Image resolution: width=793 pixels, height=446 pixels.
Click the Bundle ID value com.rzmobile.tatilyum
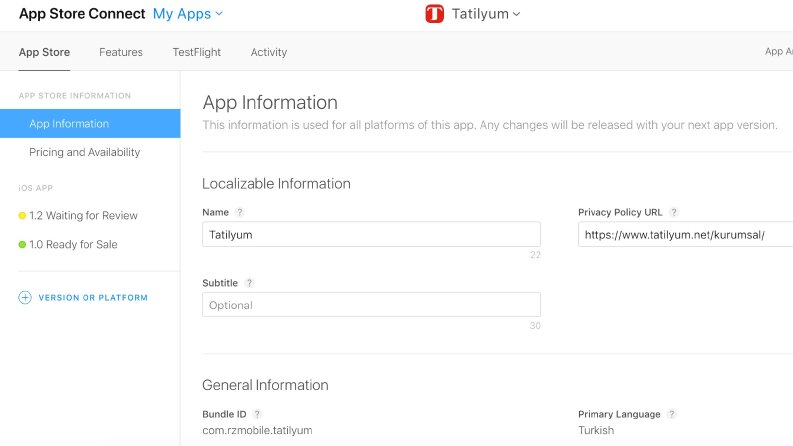click(257, 430)
